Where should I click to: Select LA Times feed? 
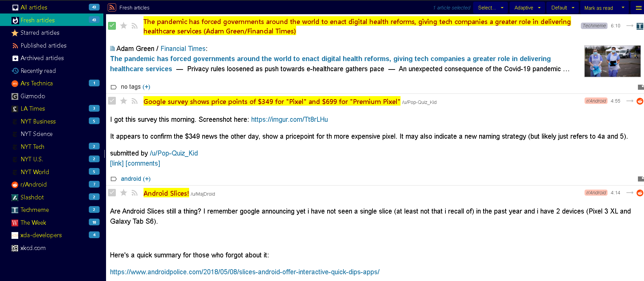(x=52, y=109)
